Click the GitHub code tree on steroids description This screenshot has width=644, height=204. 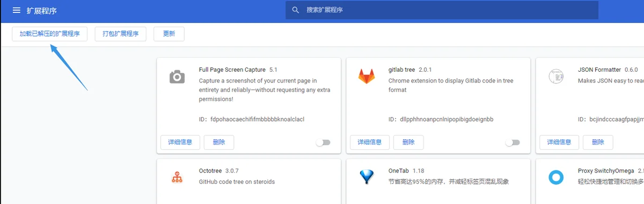pyautogui.click(x=237, y=182)
